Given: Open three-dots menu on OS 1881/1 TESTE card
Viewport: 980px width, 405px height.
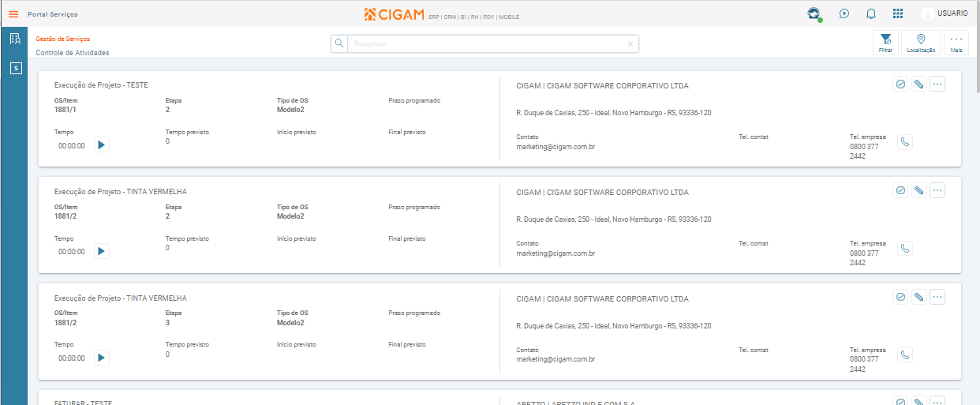Looking at the screenshot, I should point(937,84).
